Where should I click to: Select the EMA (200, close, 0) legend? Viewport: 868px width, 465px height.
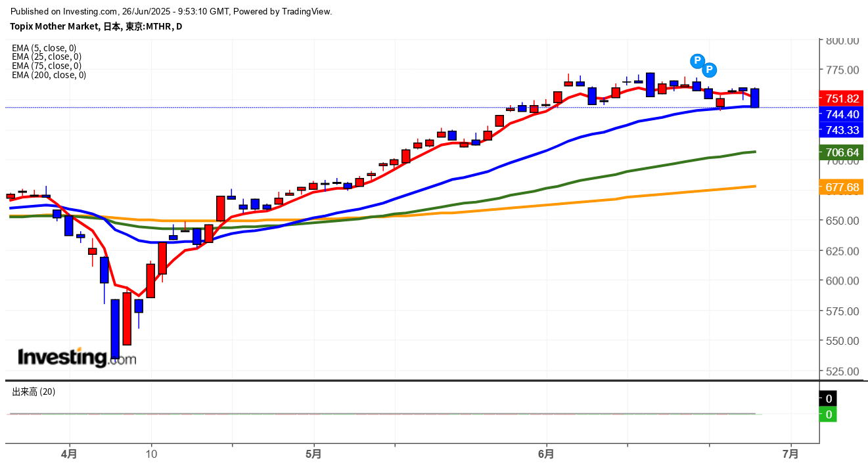(49, 75)
